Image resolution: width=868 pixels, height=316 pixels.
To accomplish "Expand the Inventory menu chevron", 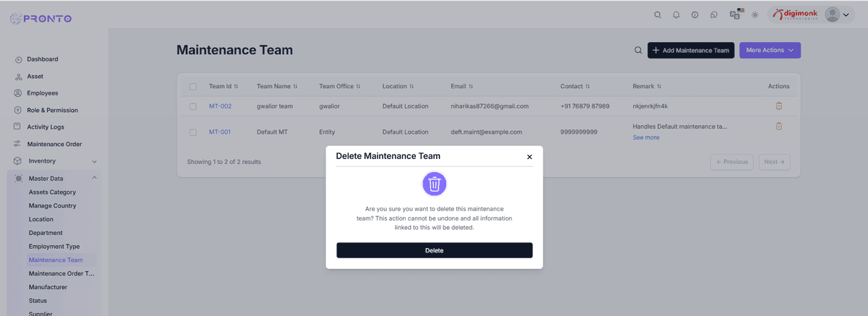I will (94, 161).
